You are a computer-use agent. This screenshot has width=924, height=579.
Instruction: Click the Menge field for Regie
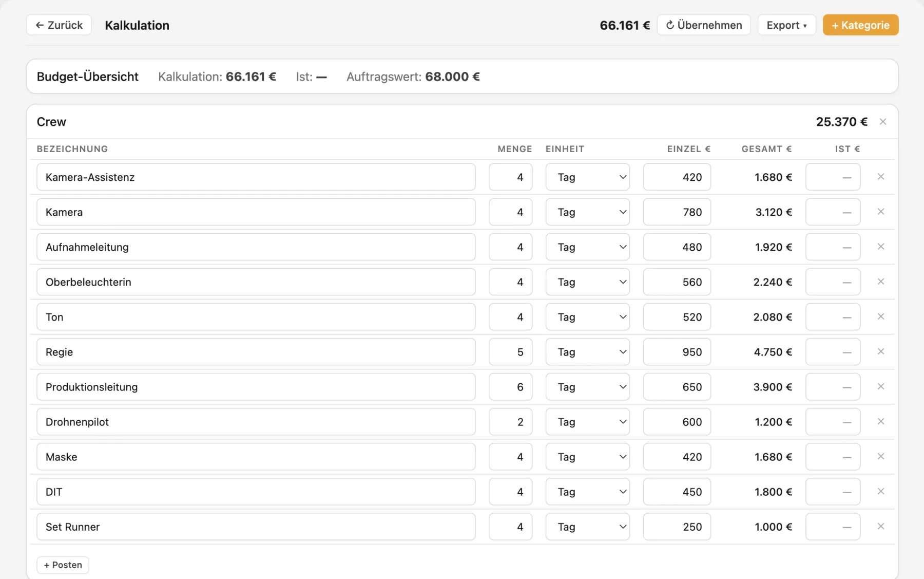point(510,352)
